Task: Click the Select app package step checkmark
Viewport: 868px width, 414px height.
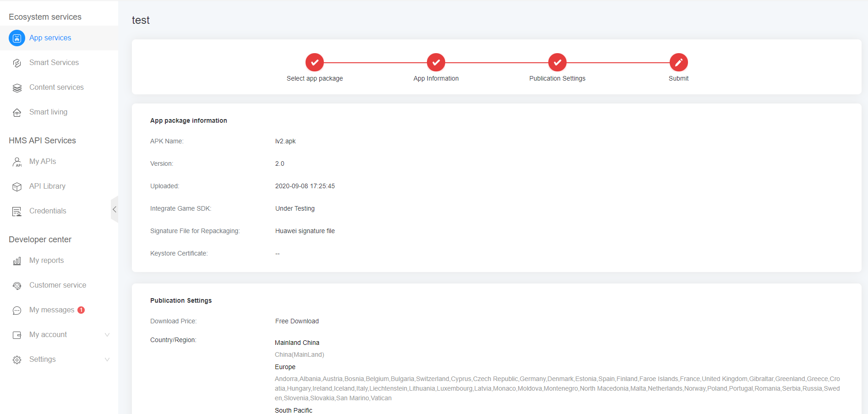Action: pos(315,62)
